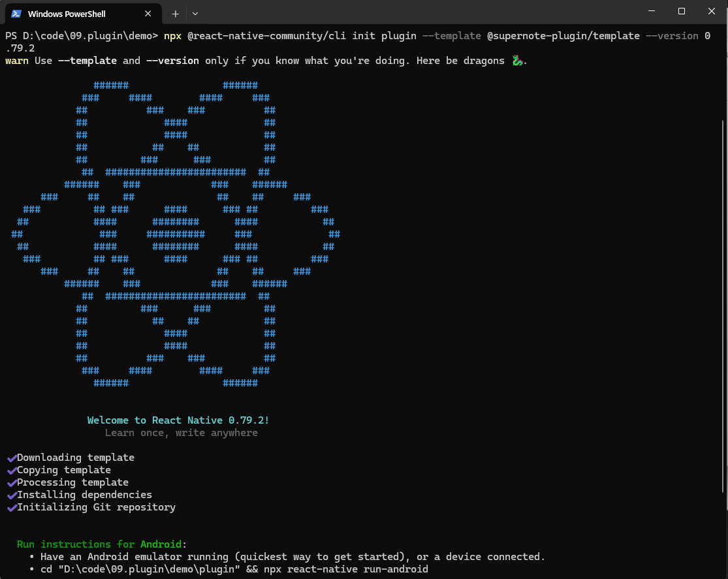The height and width of the screenshot is (579, 728).
Task: Open the new-tab profile dropdown
Action: (195, 14)
